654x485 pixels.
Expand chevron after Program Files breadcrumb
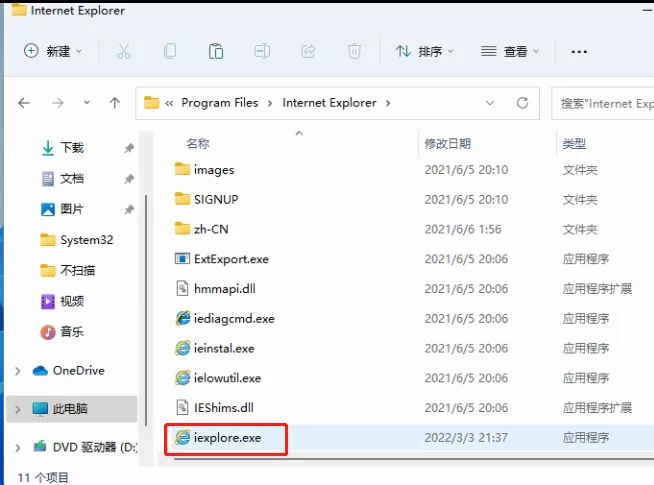coord(270,103)
